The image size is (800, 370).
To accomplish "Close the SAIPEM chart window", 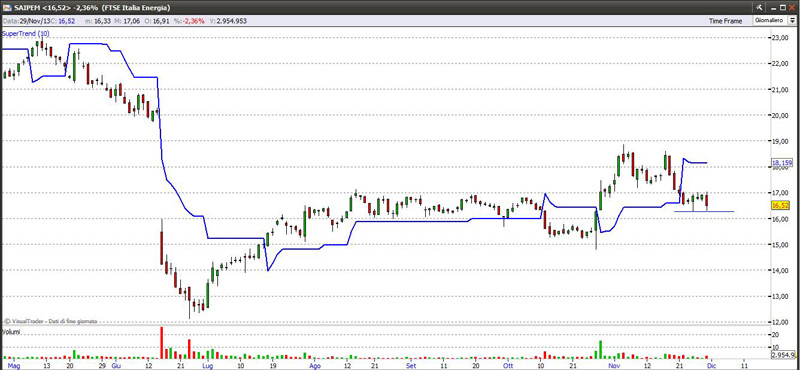I will click(x=793, y=7).
